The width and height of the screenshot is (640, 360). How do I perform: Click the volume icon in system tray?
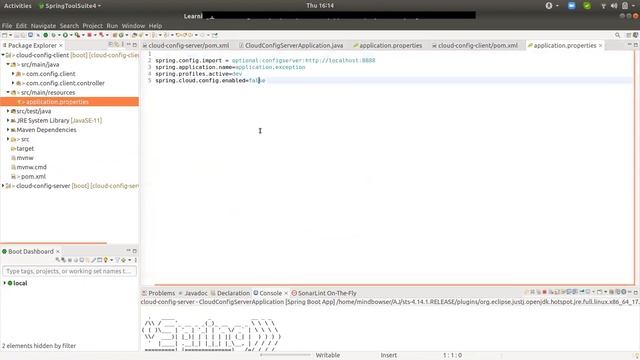614,6
